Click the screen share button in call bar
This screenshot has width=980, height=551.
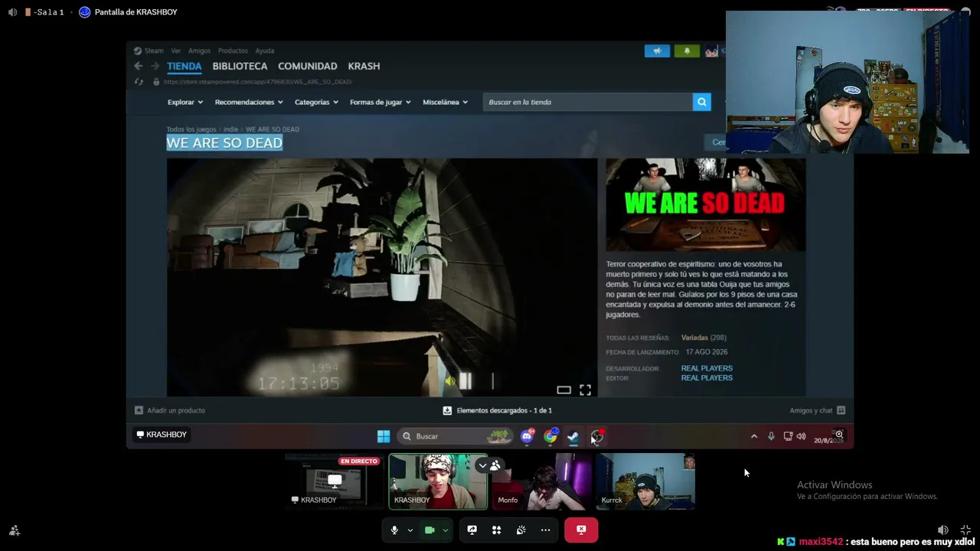tap(472, 530)
